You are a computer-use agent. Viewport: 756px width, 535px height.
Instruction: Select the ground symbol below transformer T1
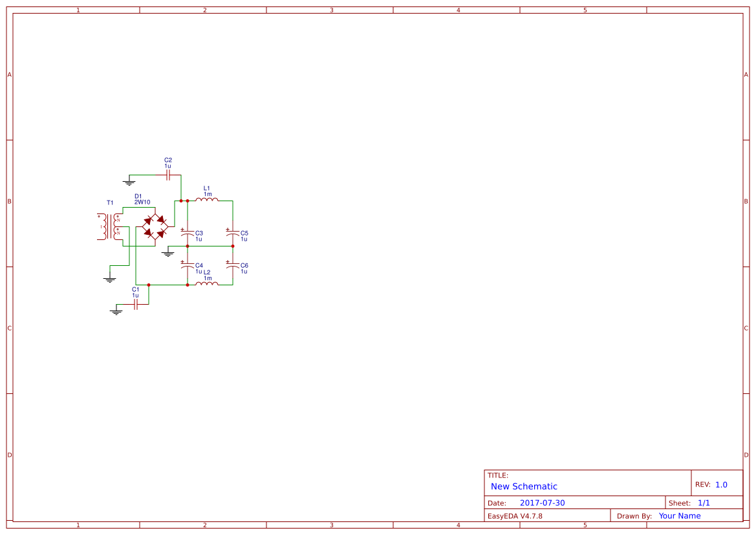tap(109, 279)
